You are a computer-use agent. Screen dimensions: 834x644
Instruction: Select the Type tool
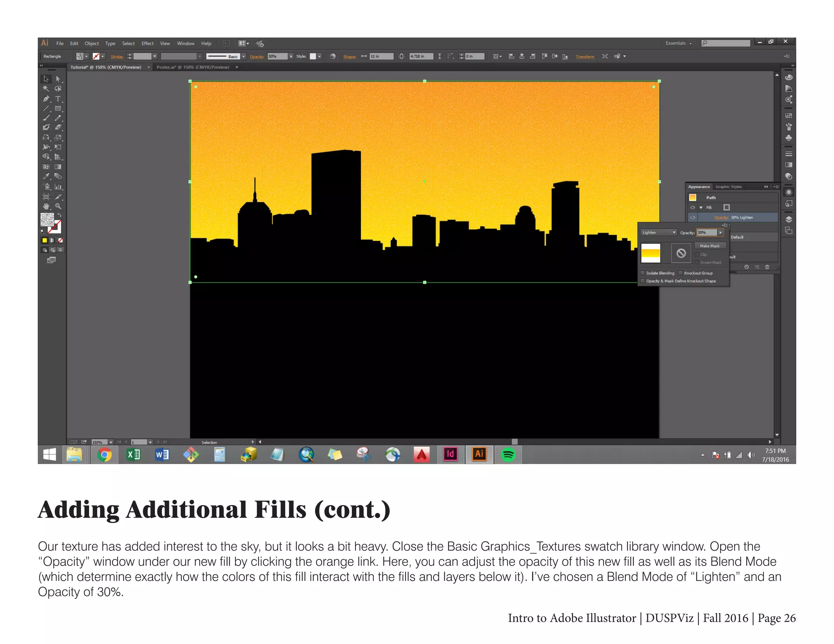point(58,99)
